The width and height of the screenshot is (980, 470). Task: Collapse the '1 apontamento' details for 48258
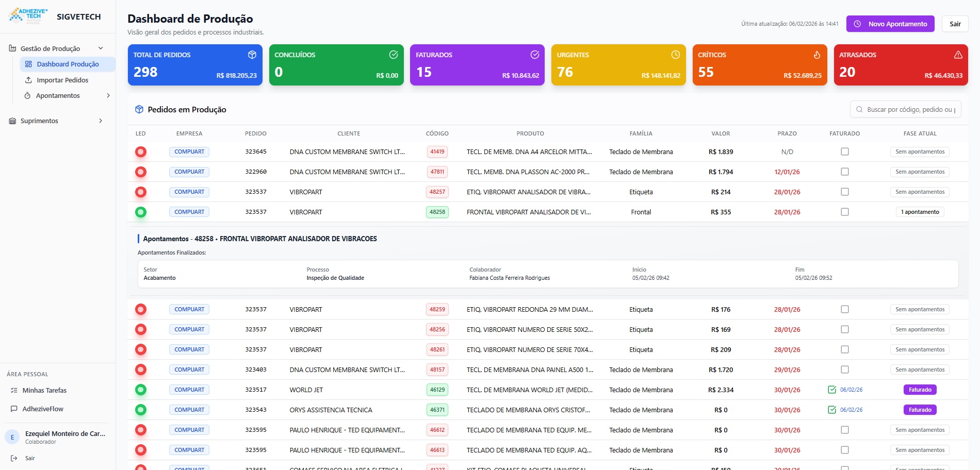pos(920,212)
